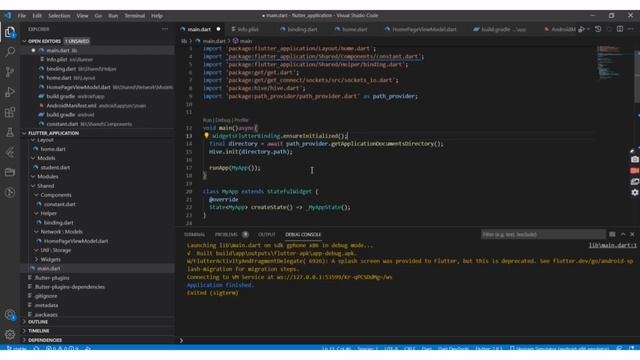Switch to the Terminal panel tab
The height and width of the screenshot is (360, 640).
point(194,235)
